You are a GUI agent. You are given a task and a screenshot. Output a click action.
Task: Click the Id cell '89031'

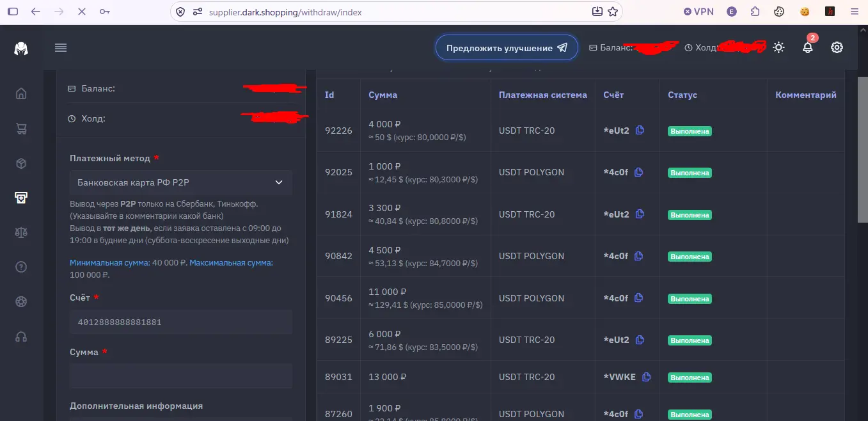coord(338,377)
